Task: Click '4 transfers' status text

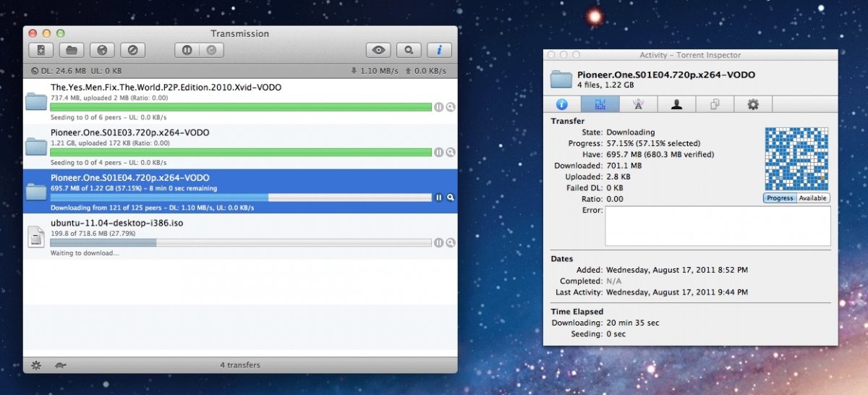Action: 240,365
